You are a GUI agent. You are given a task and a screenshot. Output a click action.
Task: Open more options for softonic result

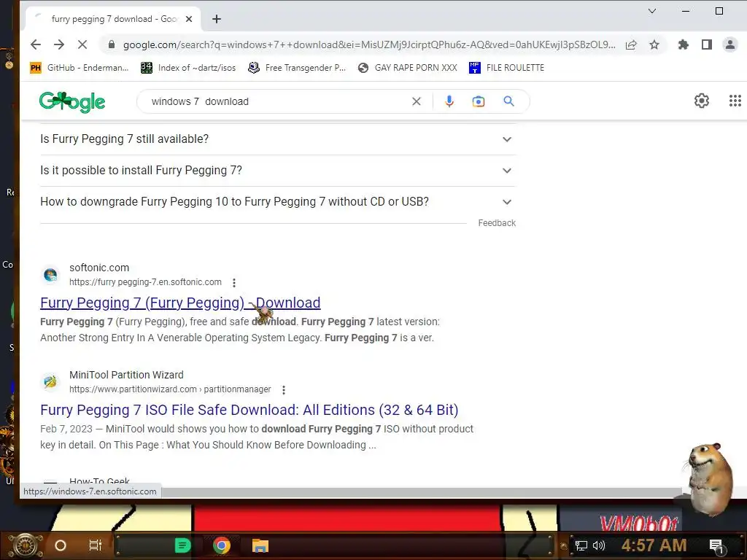pyautogui.click(x=234, y=283)
